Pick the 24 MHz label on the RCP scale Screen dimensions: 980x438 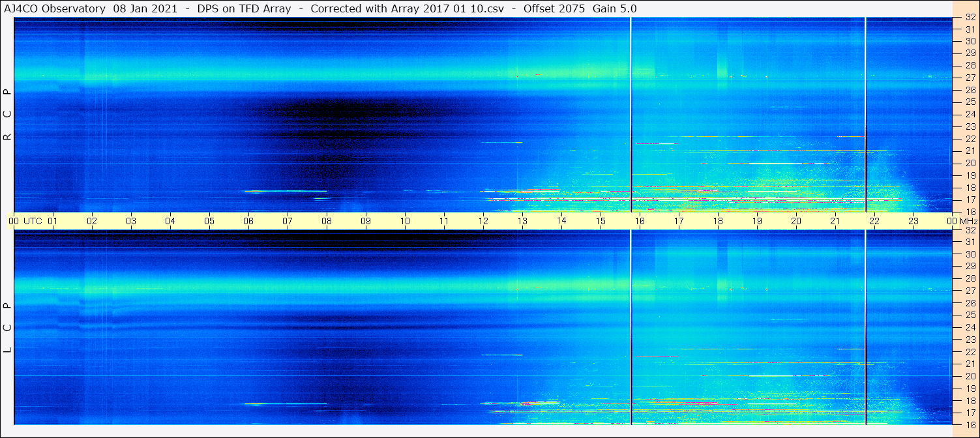(970, 114)
